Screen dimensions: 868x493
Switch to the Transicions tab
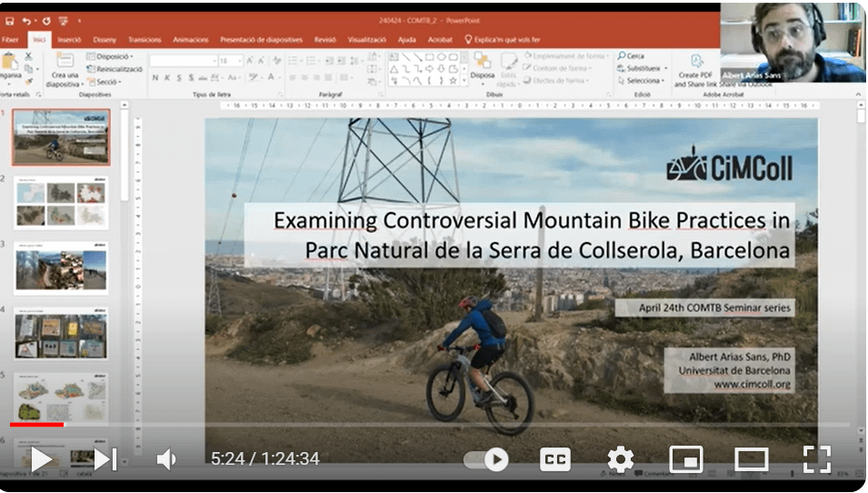[x=145, y=40]
